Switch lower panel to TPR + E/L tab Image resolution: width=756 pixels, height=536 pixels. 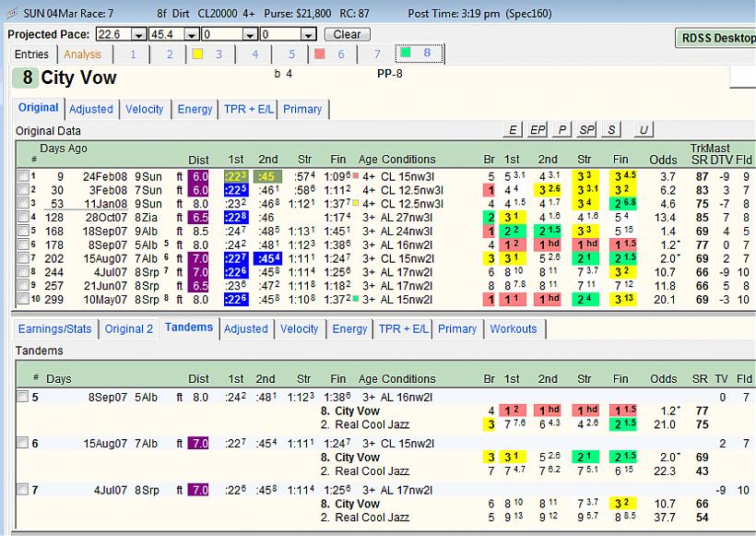(404, 329)
